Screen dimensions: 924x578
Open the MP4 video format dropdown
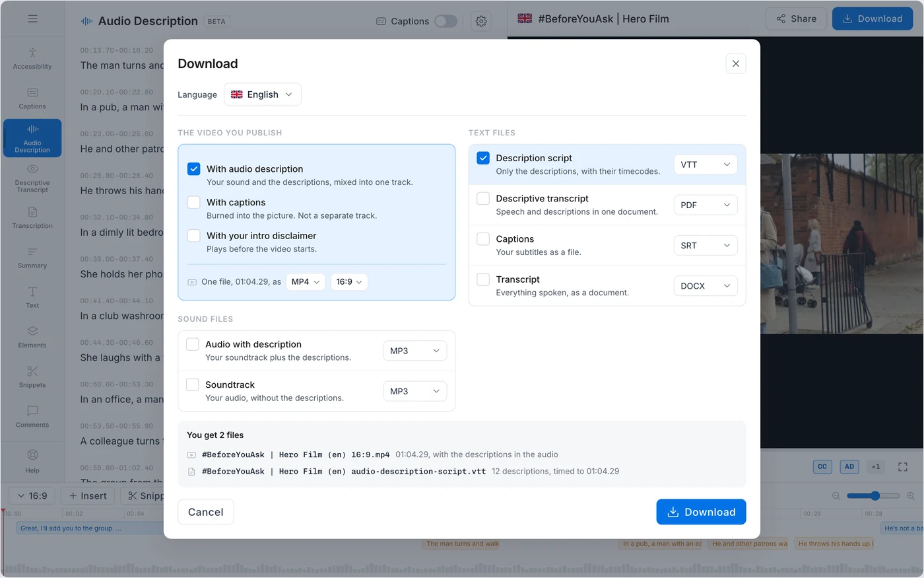point(306,281)
